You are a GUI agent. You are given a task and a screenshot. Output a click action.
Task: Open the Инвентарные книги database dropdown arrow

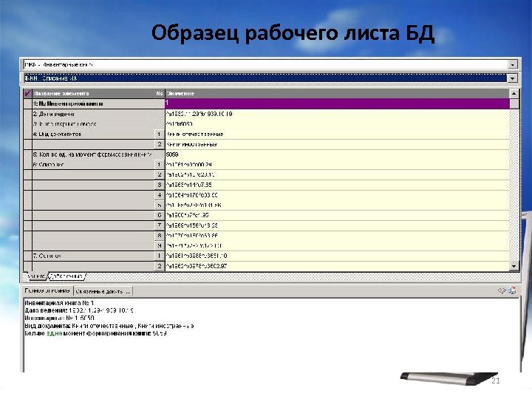click(512, 64)
